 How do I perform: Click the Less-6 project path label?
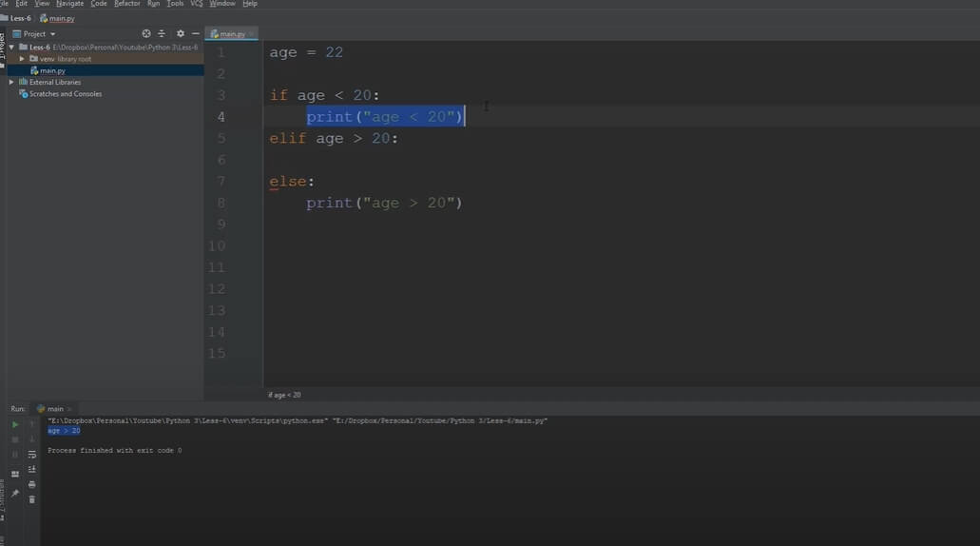[125, 47]
